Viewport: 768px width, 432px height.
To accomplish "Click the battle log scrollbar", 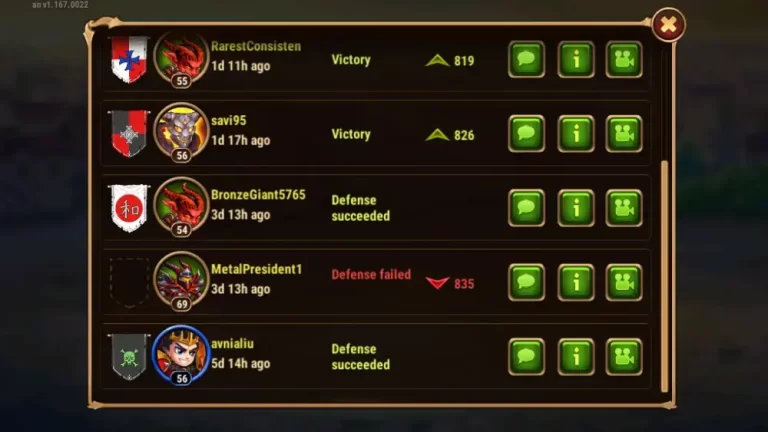I will (664, 276).
